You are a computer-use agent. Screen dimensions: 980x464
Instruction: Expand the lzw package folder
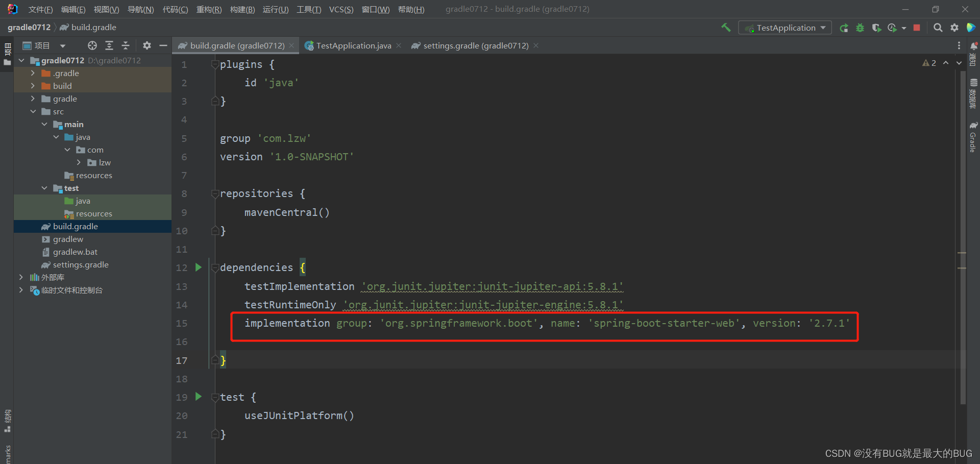point(79,163)
